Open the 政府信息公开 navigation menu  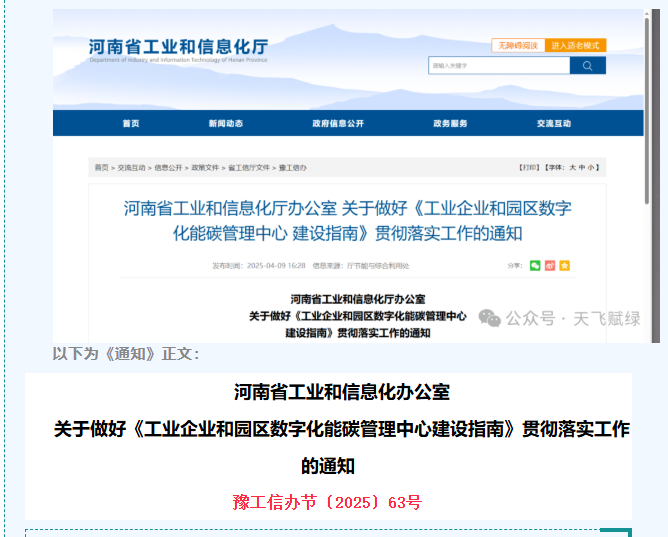pos(337,123)
